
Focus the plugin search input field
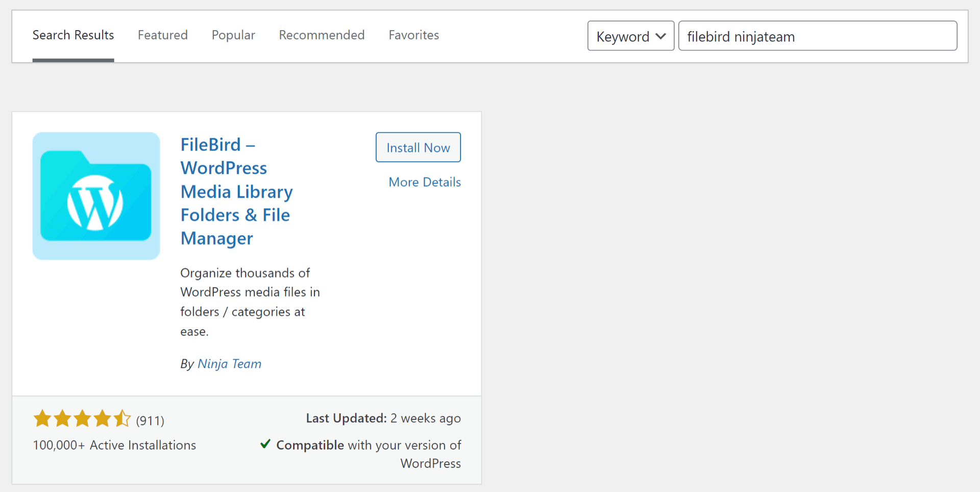point(818,36)
